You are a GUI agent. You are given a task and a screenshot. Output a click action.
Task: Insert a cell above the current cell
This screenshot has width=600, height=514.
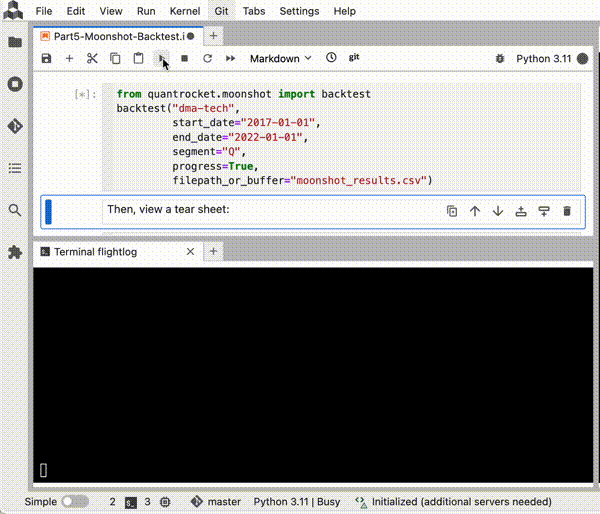[521, 211]
